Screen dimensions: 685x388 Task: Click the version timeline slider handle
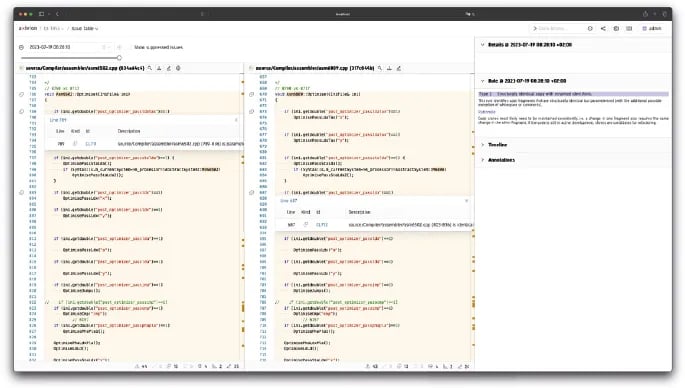(x=119, y=58)
